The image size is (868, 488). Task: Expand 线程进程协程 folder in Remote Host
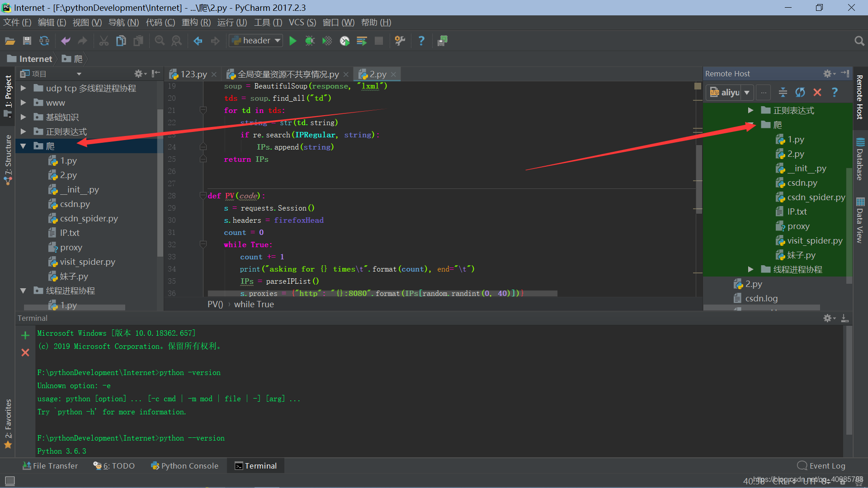tap(750, 269)
